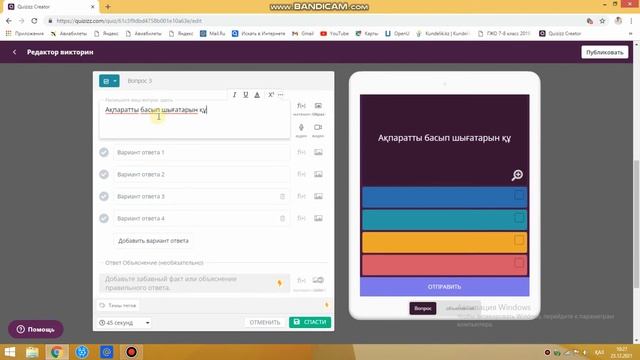640x360 pixels.
Task: Open the Помощь help button
Action: coord(36,329)
